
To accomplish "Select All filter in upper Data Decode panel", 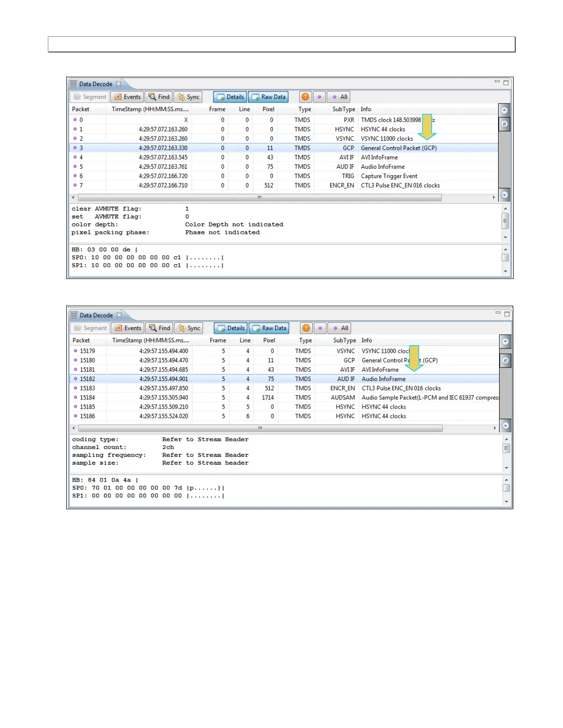I will tap(339, 97).
